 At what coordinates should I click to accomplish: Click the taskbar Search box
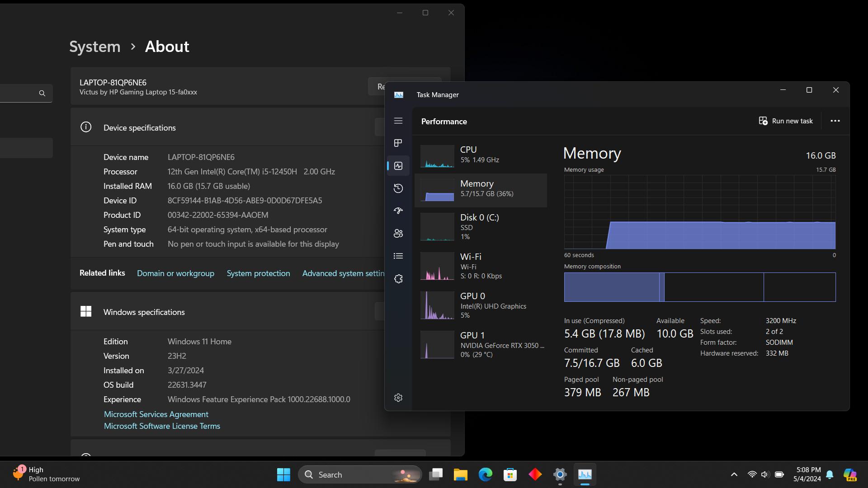point(360,474)
